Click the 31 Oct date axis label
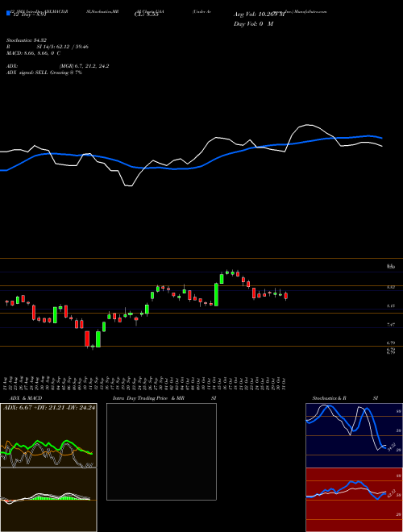 [284, 383]
